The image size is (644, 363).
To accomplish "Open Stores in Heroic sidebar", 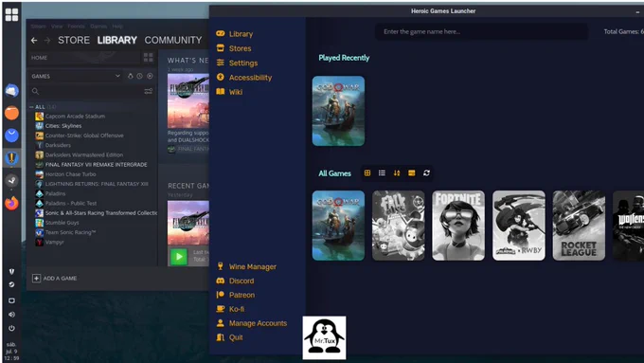I will [x=234, y=48].
